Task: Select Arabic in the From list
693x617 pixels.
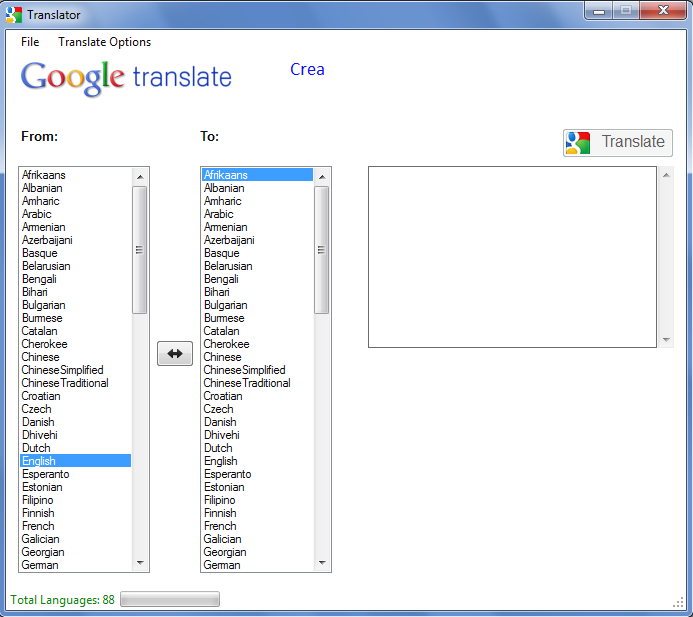Action: point(76,214)
